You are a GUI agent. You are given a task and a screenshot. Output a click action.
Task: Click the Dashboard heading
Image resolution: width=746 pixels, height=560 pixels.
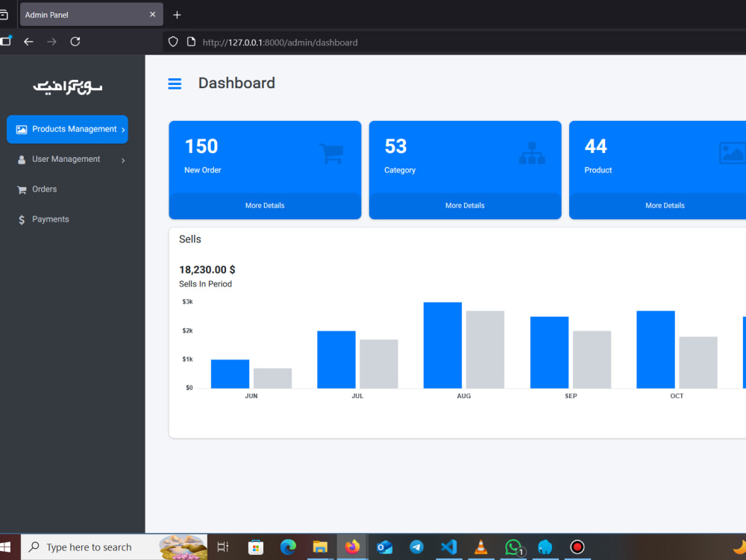(236, 84)
